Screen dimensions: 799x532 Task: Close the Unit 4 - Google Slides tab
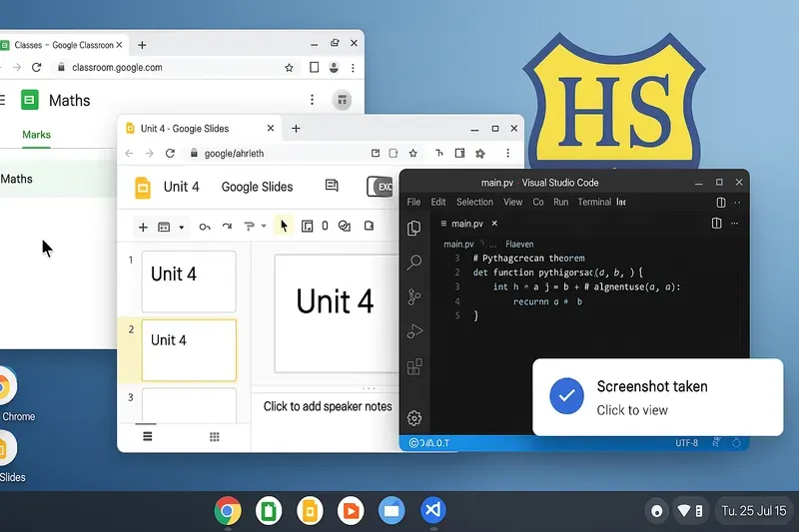pyautogui.click(x=271, y=129)
